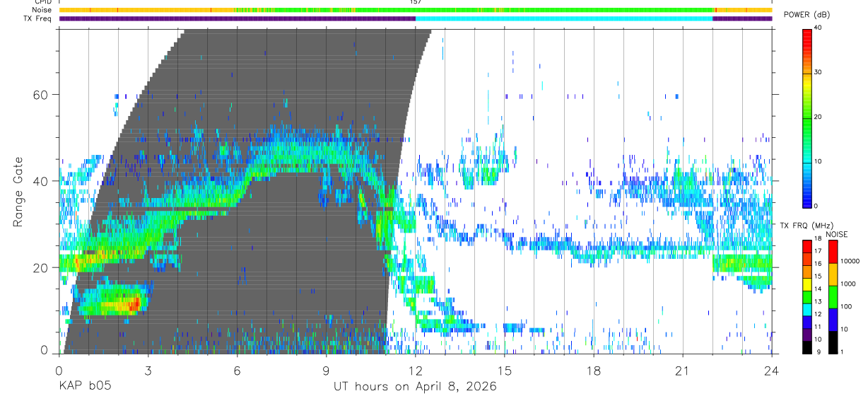Image resolution: width=868 pixels, height=401 pixels.
Task: Click the Range Gate tick label '20'
Action: point(42,268)
